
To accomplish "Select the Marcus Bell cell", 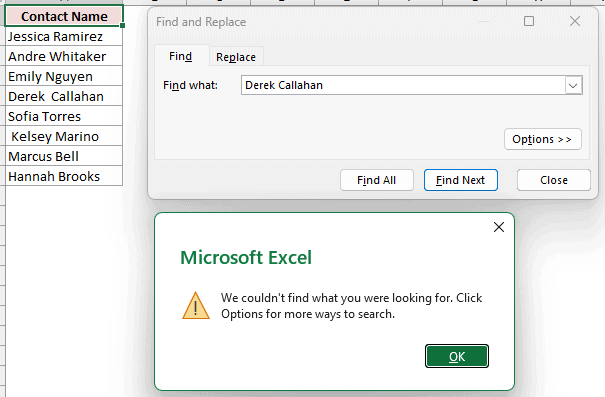I will 64,157.
